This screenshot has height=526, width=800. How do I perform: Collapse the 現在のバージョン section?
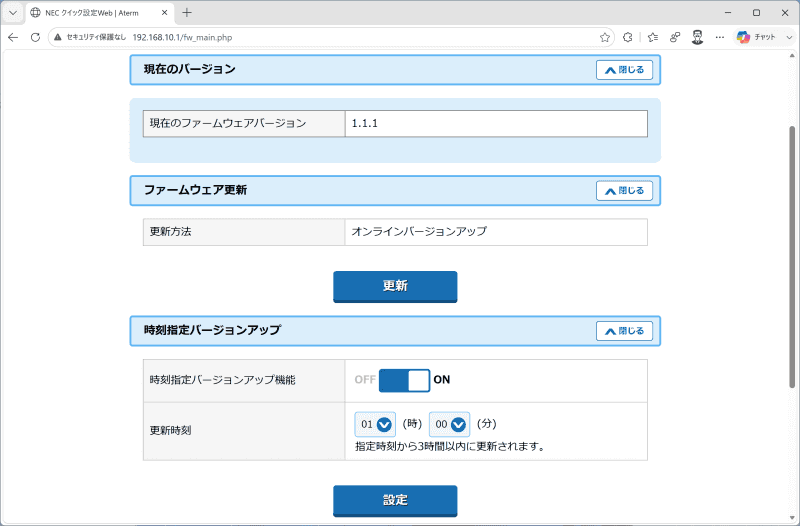tap(624, 70)
